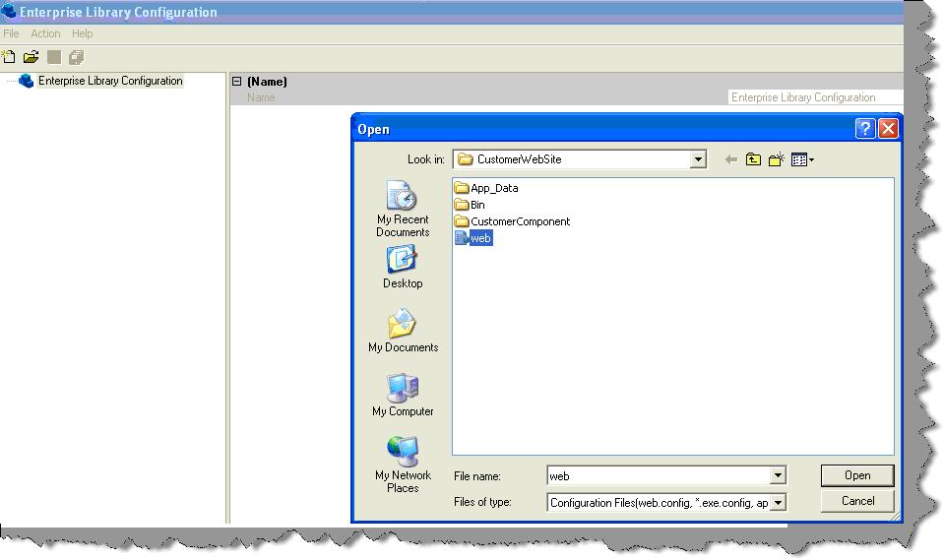
Task: Collapse the (Name) property category
Action: click(x=237, y=82)
